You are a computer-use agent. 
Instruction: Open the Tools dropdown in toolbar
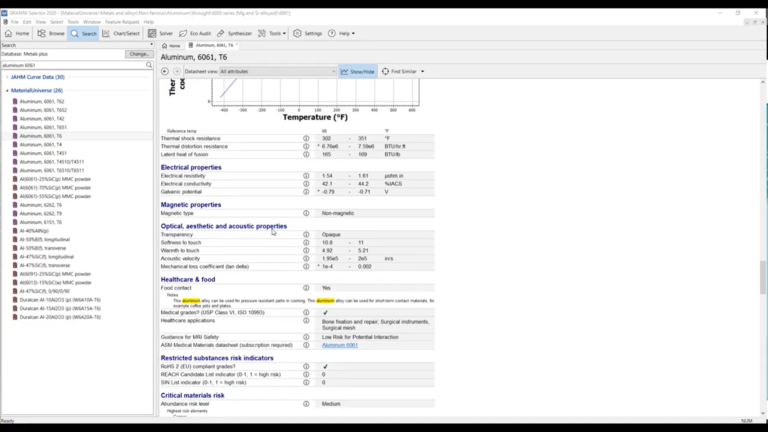(x=272, y=33)
